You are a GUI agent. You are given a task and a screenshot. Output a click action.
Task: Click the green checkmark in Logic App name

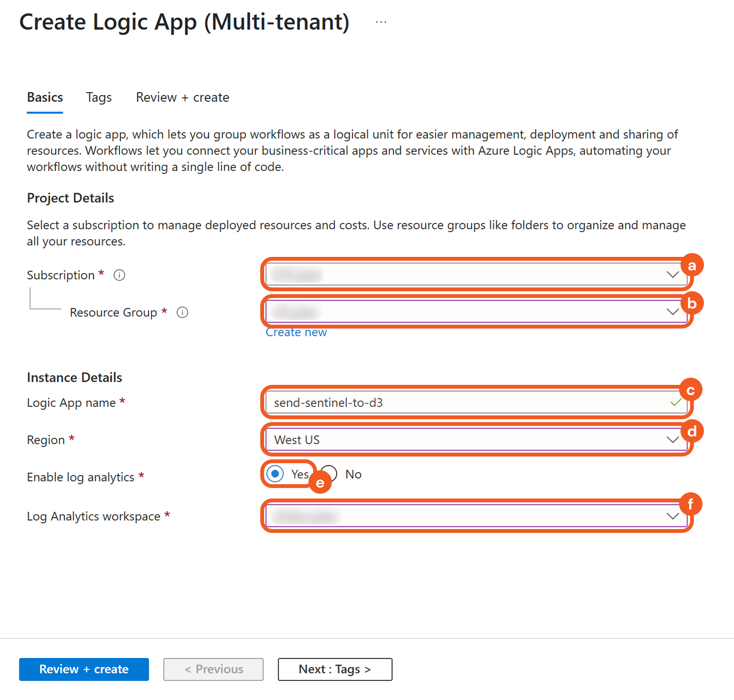pyautogui.click(x=675, y=403)
